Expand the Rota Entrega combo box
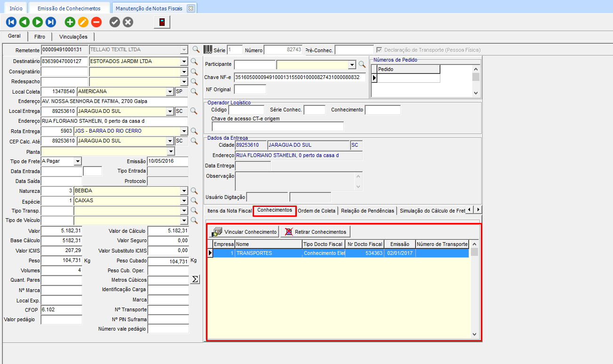 (183, 131)
